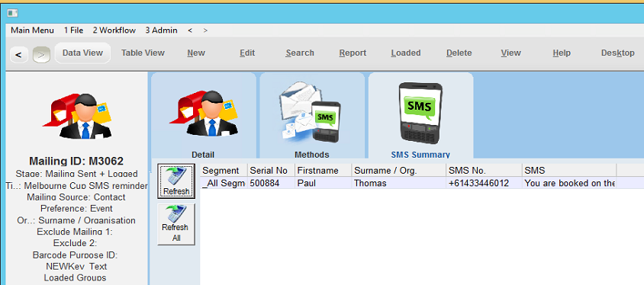The image size is (644, 285).
Task: Click the Report toolbar button
Action: point(353,53)
